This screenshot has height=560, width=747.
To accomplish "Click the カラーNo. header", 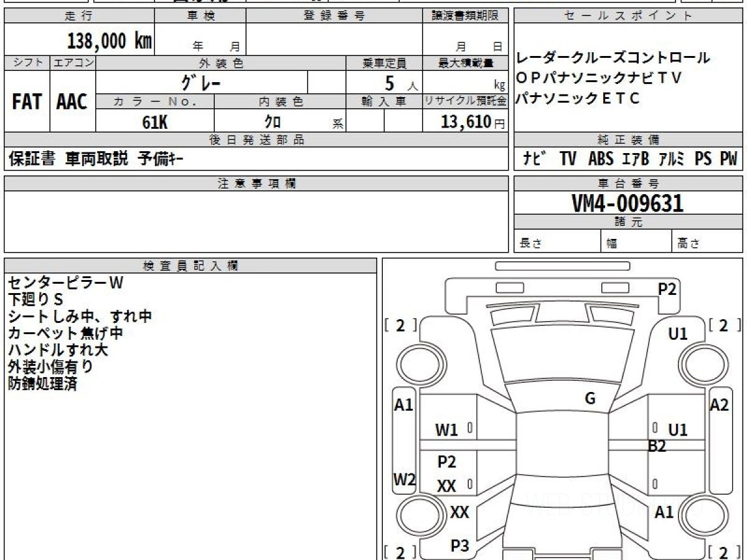I will click(155, 101).
